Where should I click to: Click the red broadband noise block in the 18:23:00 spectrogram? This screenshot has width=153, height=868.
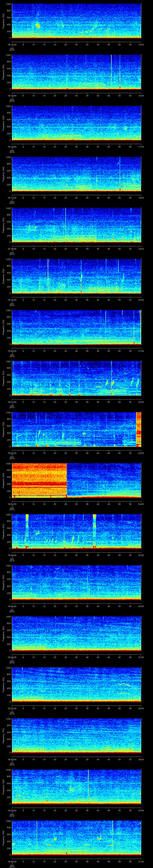point(39,480)
